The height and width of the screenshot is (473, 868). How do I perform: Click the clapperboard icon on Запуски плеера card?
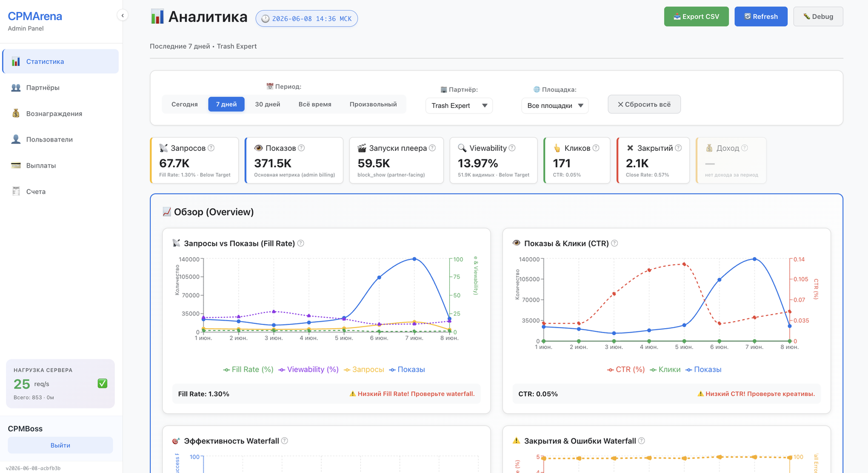point(362,148)
